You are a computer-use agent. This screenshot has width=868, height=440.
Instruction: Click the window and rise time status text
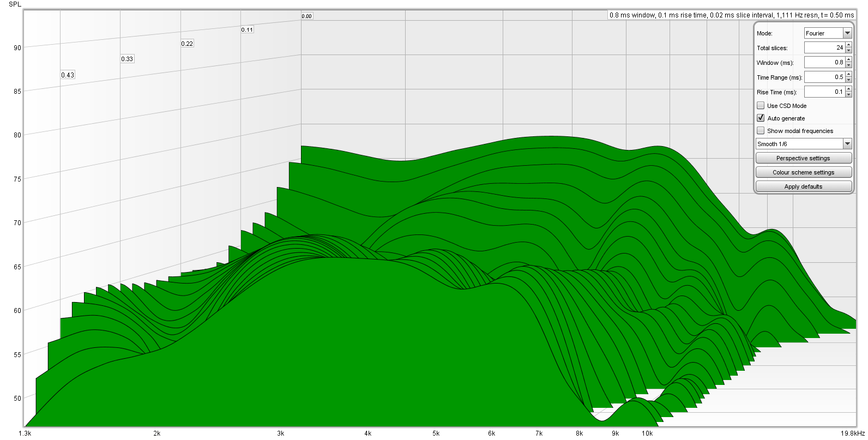tap(732, 15)
